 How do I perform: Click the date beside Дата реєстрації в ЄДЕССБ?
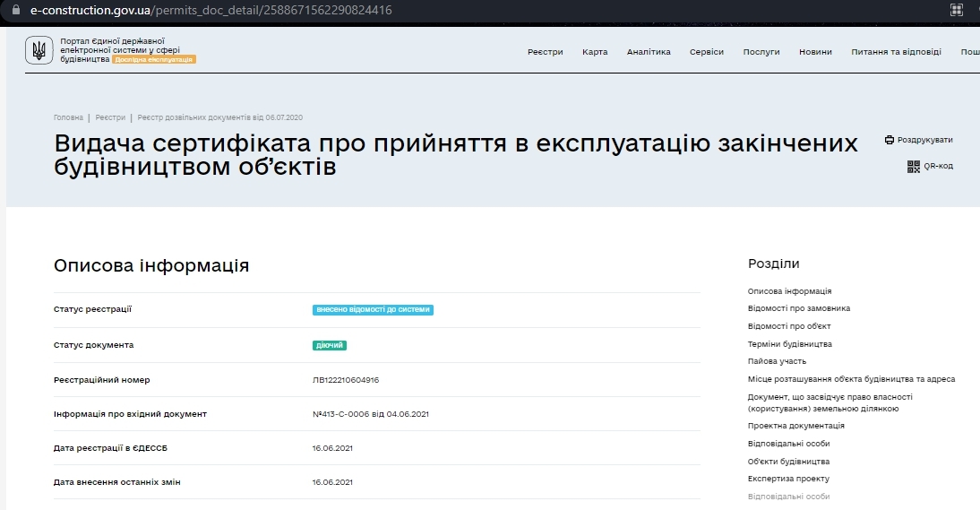332,448
